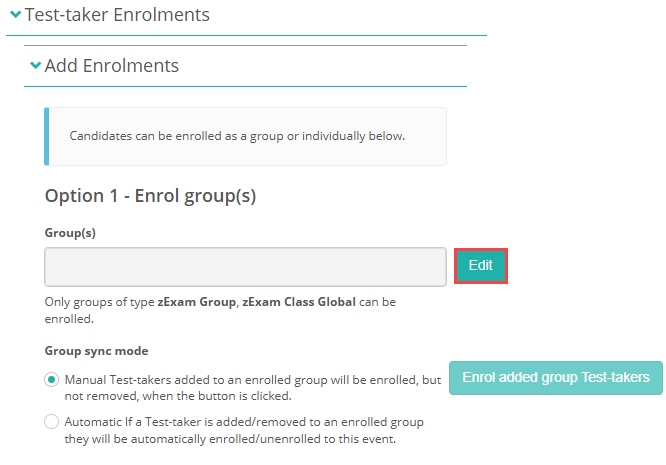Click the Test-taker Enrolments section heading
The height and width of the screenshot is (465, 666).
tap(117, 15)
